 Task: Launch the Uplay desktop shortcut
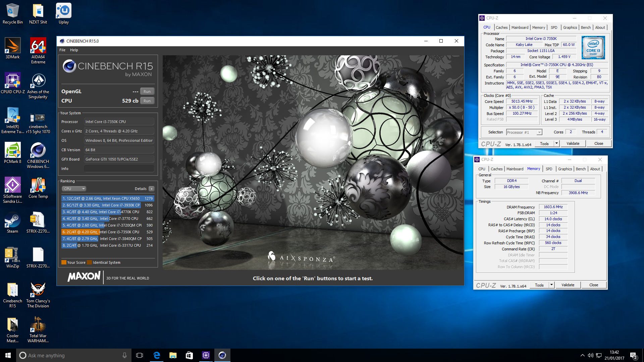(x=63, y=13)
